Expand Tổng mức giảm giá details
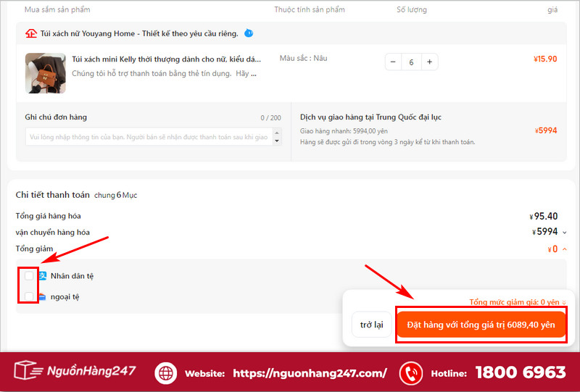Viewport: 580px width, 392px height. 564,303
